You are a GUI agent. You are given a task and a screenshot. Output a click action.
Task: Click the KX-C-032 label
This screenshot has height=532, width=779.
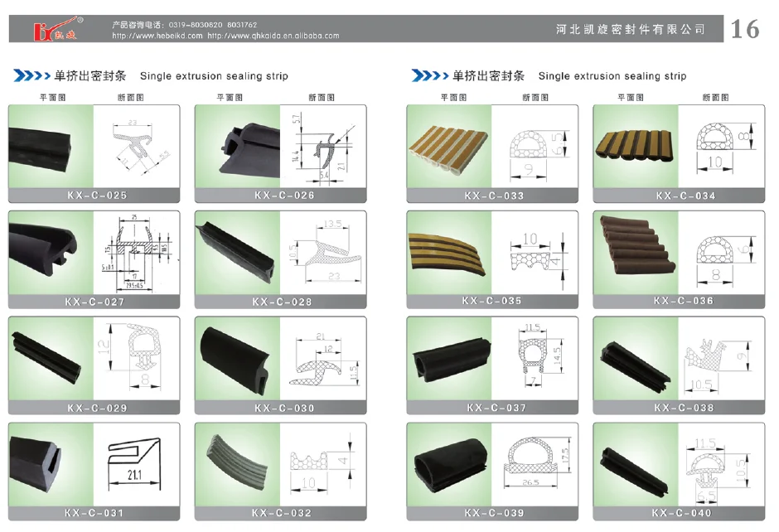pyautogui.click(x=282, y=513)
